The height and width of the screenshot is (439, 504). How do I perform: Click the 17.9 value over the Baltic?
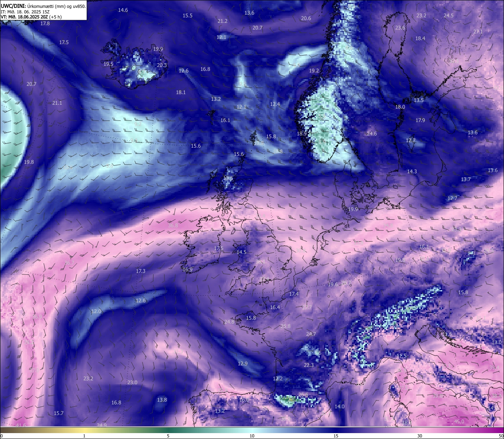pos(420,120)
